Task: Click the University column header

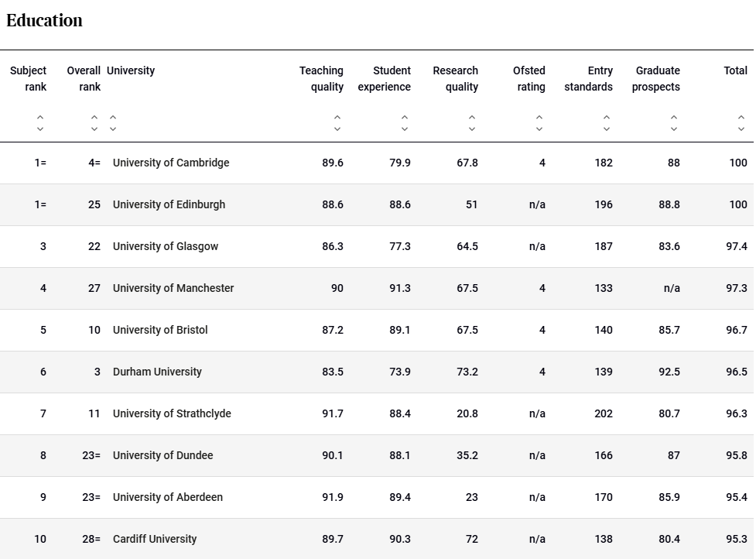Action: pos(131,70)
